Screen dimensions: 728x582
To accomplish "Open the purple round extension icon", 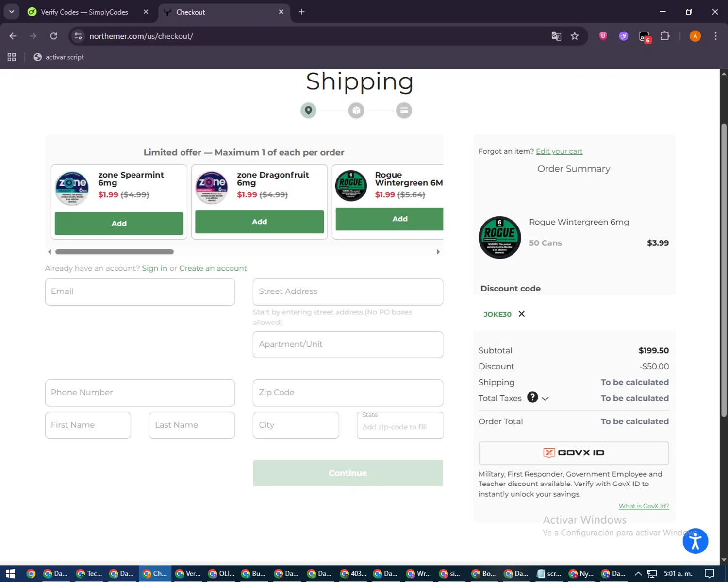I will pos(624,36).
